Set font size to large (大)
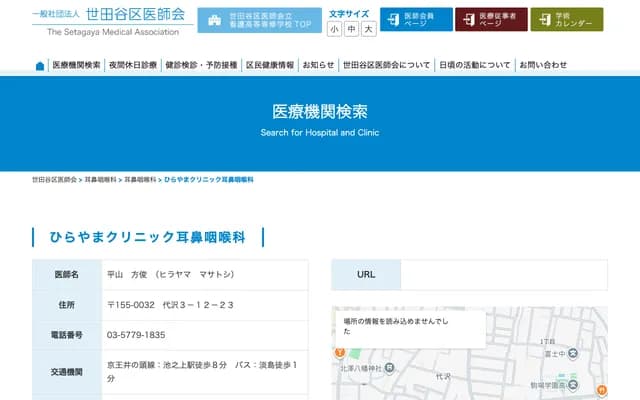Image resolution: width=640 pixels, height=400 pixels. [x=369, y=29]
